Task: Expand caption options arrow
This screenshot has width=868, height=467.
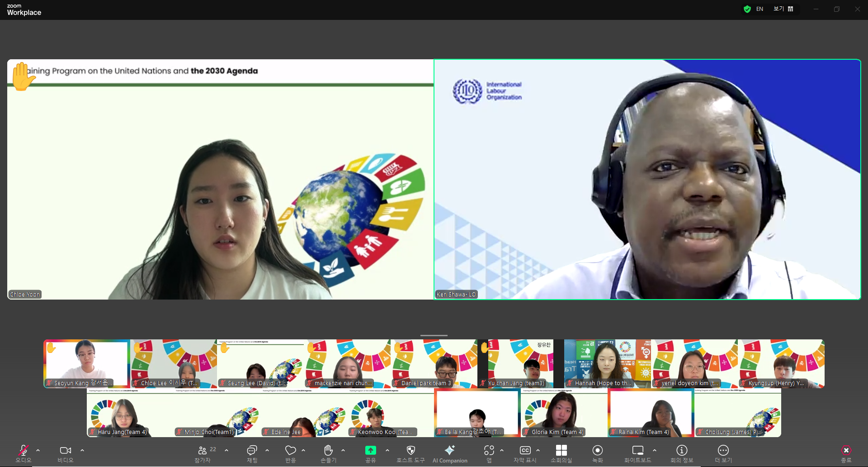Action: (x=538, y=450)
